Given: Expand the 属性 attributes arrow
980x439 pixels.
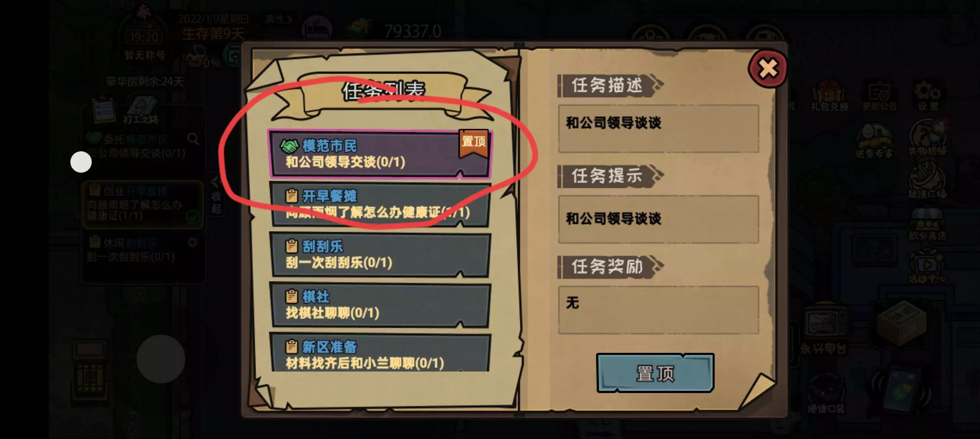Looking at the screenshot, I should pyautogui.click(x=278, y=19).
